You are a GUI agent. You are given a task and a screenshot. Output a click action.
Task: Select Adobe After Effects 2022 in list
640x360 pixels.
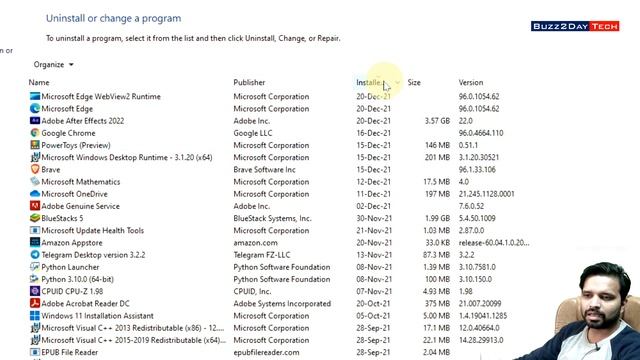pyautogui.click(x=82, y=121)
